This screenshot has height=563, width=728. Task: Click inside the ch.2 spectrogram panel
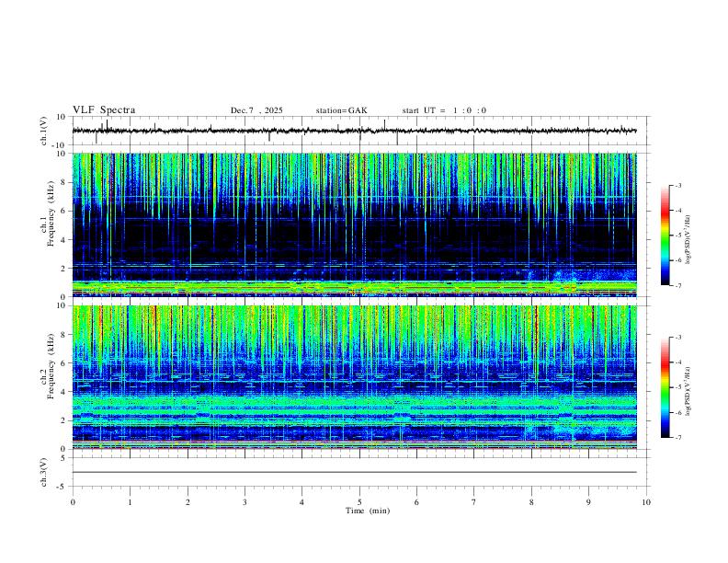(x=354, y=377)
